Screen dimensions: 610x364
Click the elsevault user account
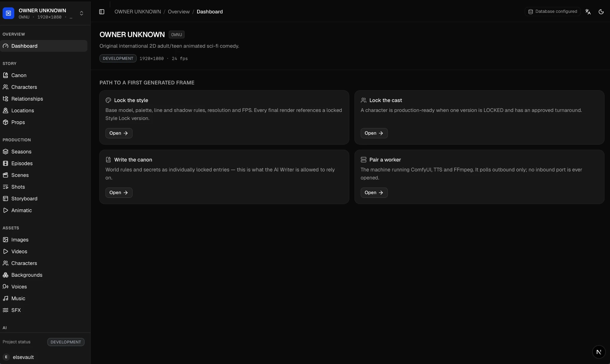tap(18, 357)
